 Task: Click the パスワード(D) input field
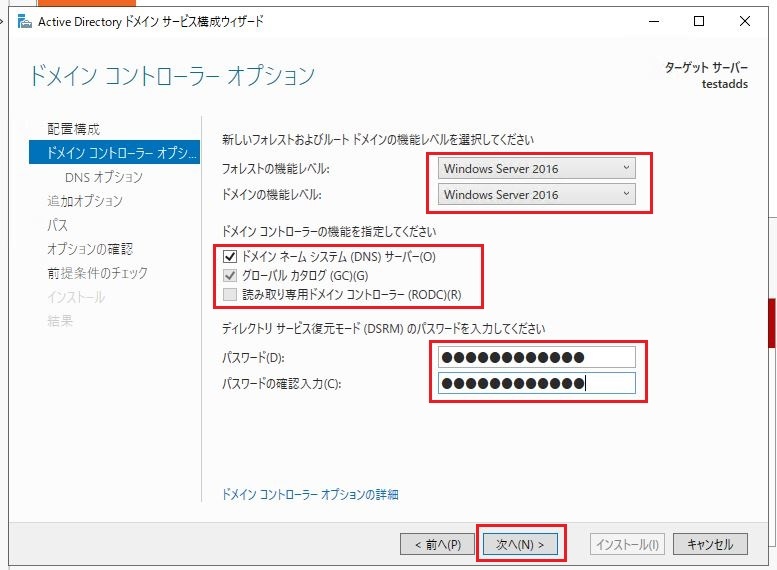[536, 357]
